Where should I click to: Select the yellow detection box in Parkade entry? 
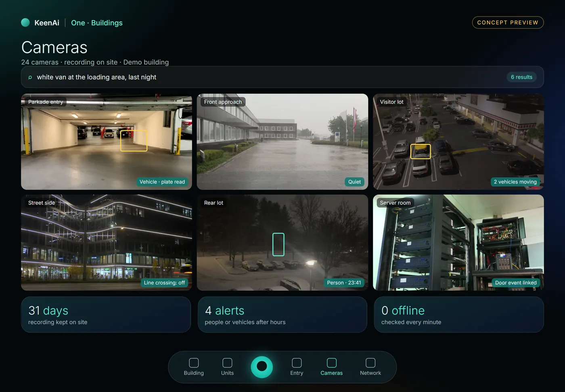coord(134,140)
